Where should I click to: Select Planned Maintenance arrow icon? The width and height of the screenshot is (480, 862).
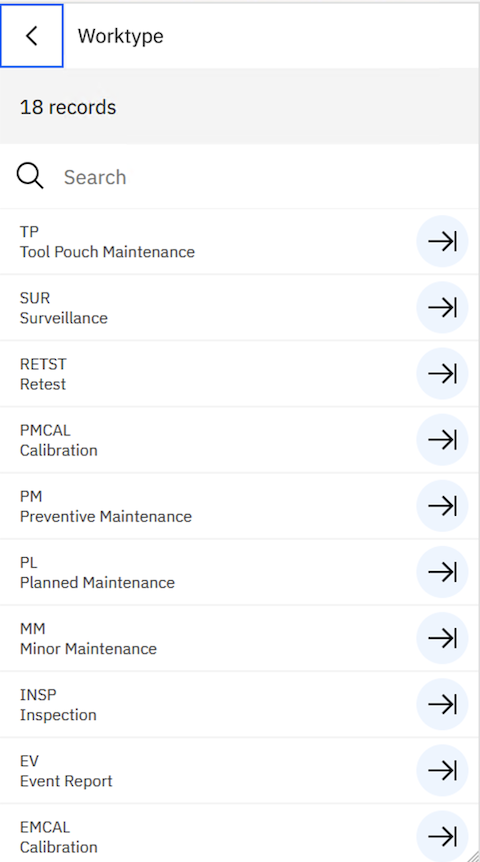pyautogui.click(x=442, y=572)
